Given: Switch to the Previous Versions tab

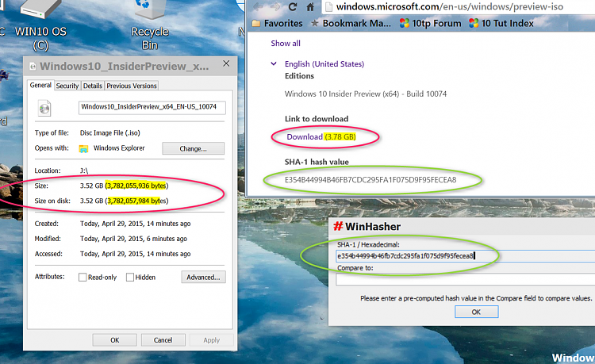Looking at the screenshot, I should coord(131,86).
